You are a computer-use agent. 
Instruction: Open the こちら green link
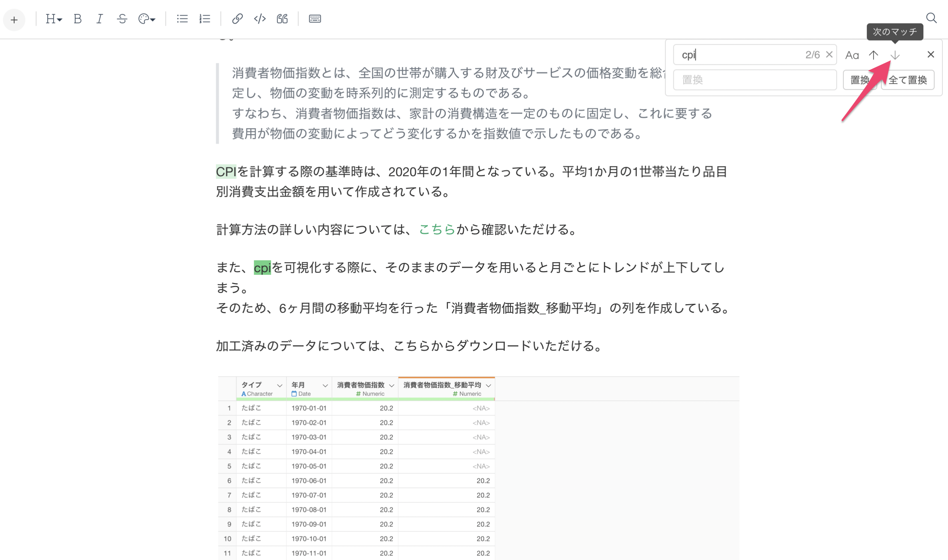[437, 229]
